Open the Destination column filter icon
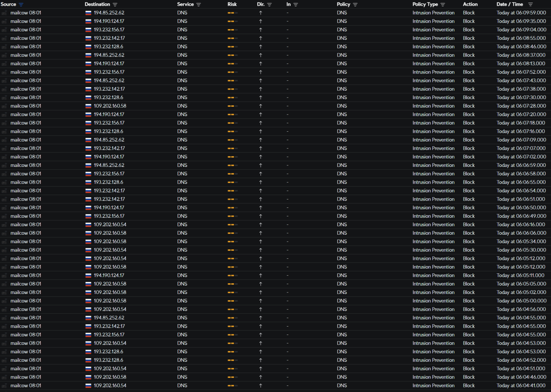 tap(115, 5)
